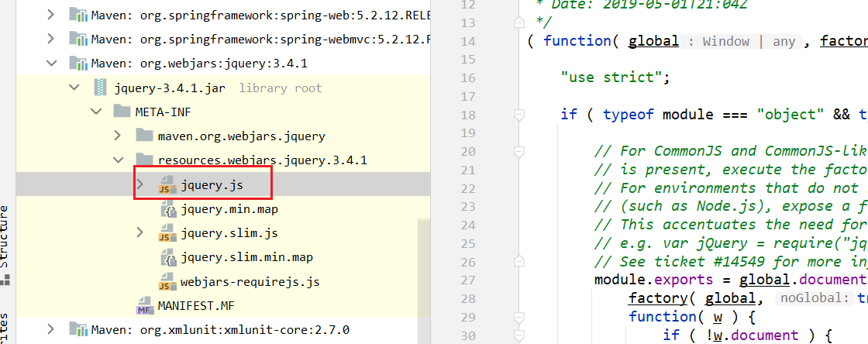Toggle the fold marker at line 30
Image resolution: width=868 pixels, height=344 pixels.
click(x=518, y=335)
